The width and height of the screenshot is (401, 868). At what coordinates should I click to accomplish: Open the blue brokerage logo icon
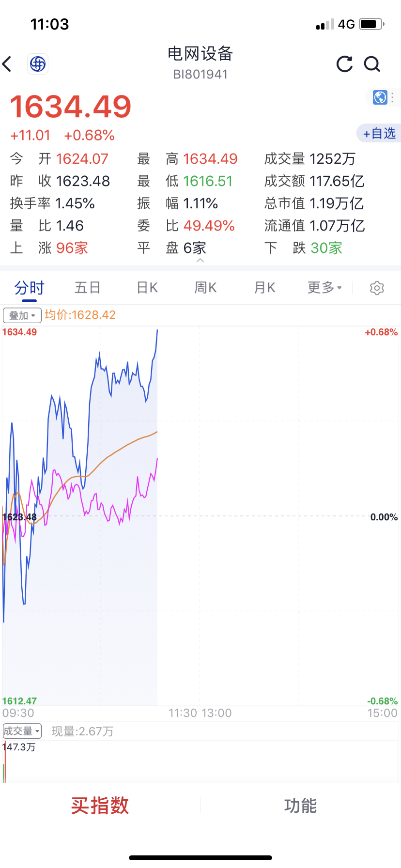pos(38,64)
